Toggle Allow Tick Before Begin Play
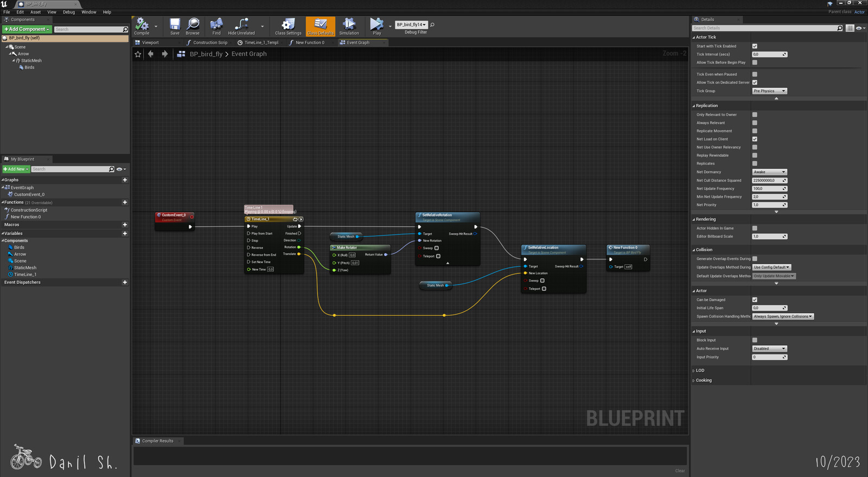Screen dimensions: 868x477 tap(755, 62)
